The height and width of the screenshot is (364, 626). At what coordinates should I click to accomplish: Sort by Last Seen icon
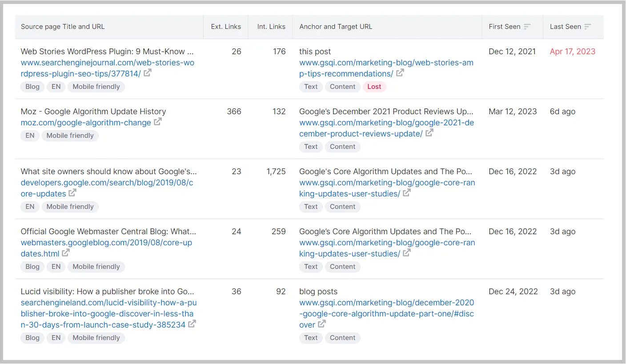pos(588,27)
